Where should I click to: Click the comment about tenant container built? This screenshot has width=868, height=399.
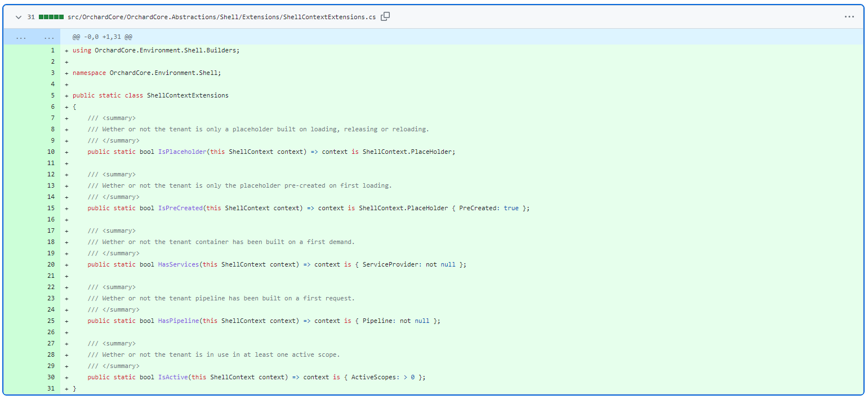(x=221, y=242)
